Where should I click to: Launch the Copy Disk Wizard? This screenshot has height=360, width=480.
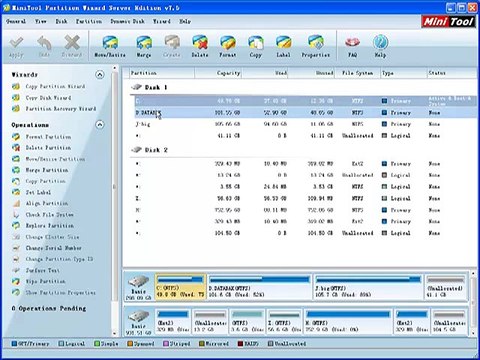coord(42,98)
